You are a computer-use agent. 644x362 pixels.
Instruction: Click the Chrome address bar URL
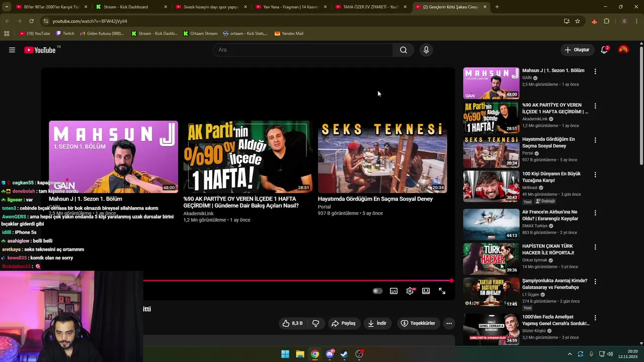[x=90, y=21]
